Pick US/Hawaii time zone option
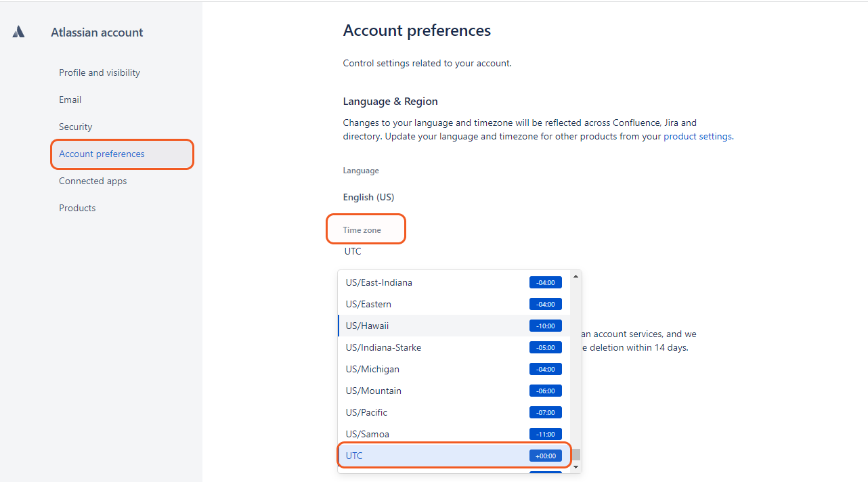 [367, 326]
